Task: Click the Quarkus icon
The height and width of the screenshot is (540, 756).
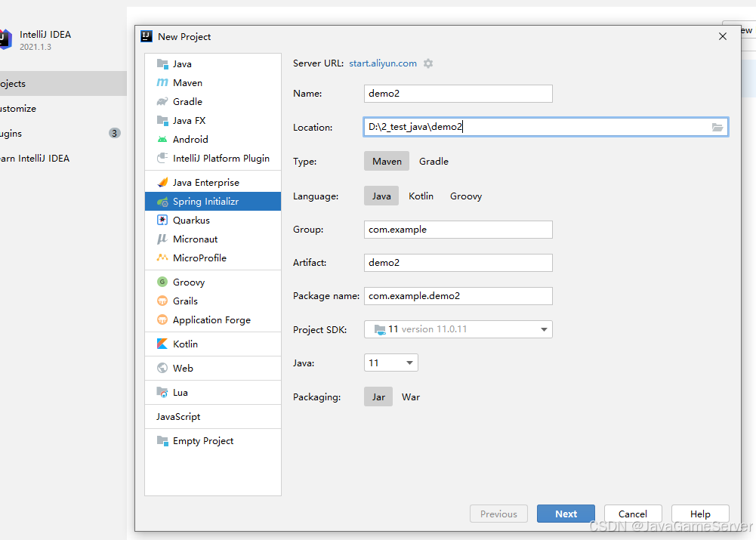Action: [x=162, y=221]
